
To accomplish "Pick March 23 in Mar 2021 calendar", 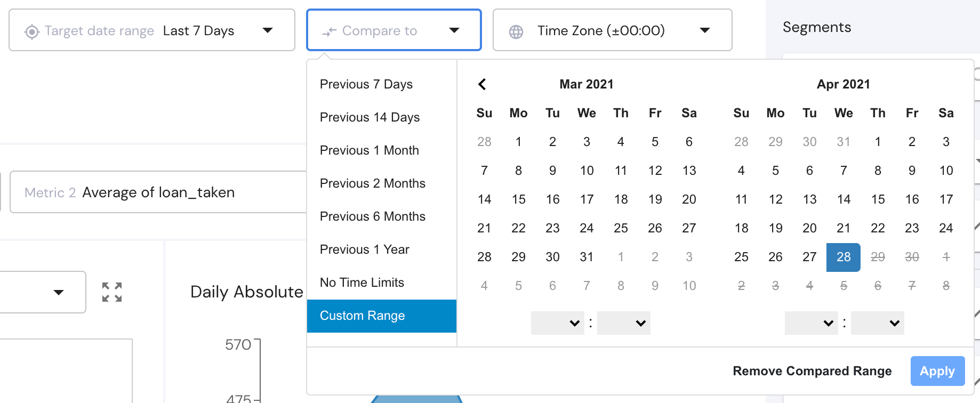I will [x=552, y=228].
